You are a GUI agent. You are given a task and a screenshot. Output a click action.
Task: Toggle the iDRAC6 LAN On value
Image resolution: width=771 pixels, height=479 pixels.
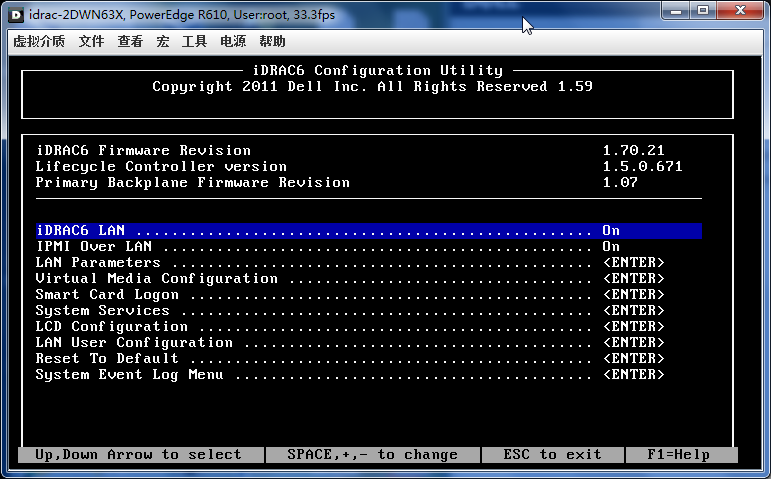pos(611,231)
